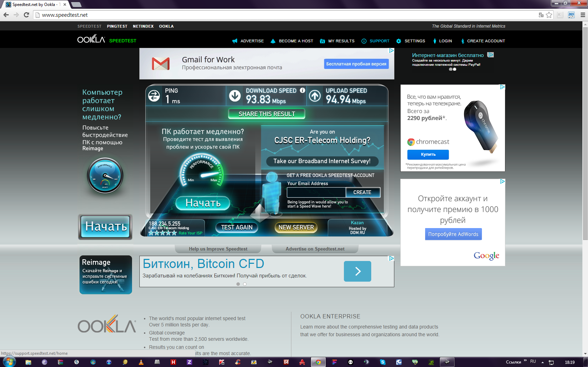The width and height of the screenshot is (588, 367).
Task: Click the Интернет-магазин бесплатно ad link
Action: [x=448, y=55]
